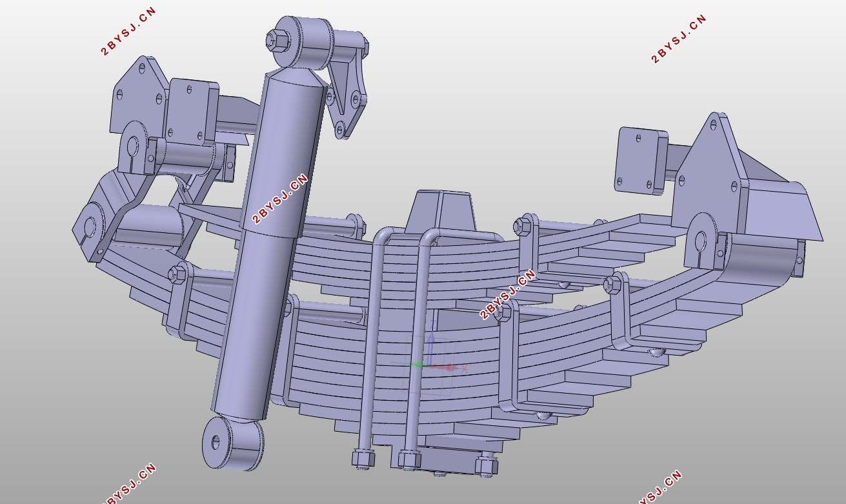Select the shock absorber lower mounting eye

click(233, 442)
